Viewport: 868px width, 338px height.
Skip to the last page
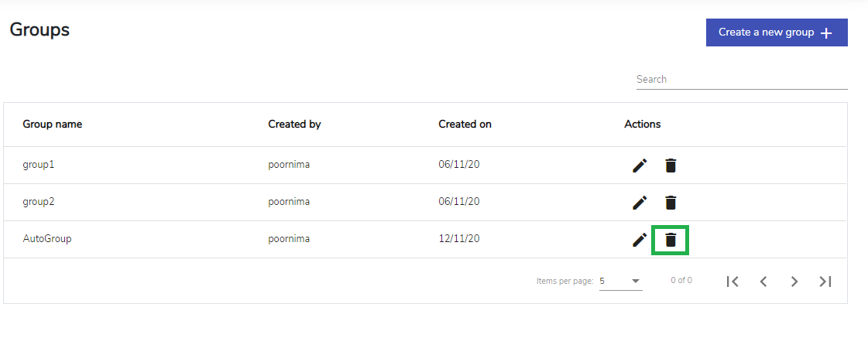click(825, 282)
